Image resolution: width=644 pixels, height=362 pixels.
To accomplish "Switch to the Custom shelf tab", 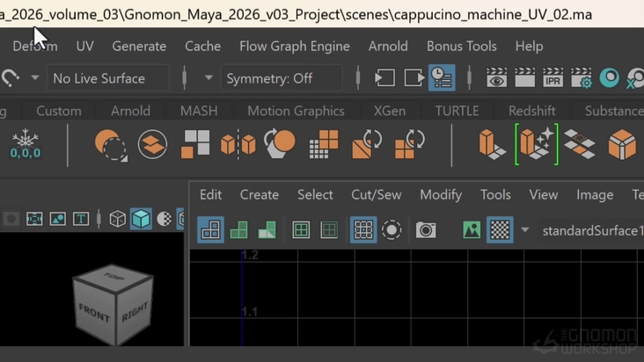I will pyautogui.click(x=59, y=111).
